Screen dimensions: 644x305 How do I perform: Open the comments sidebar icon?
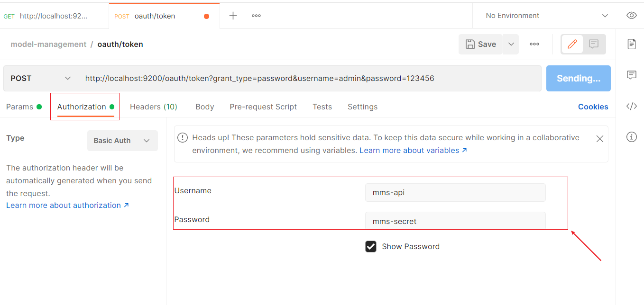631,75
